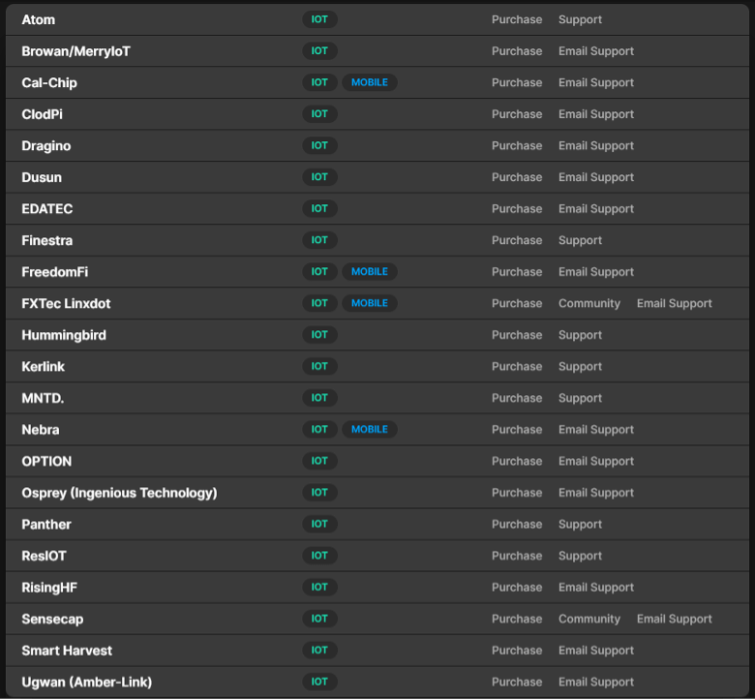Click Email Support for Browan/MerryIoT
Image resolution: width=755 pixels, height=700 pixels.
596,51
